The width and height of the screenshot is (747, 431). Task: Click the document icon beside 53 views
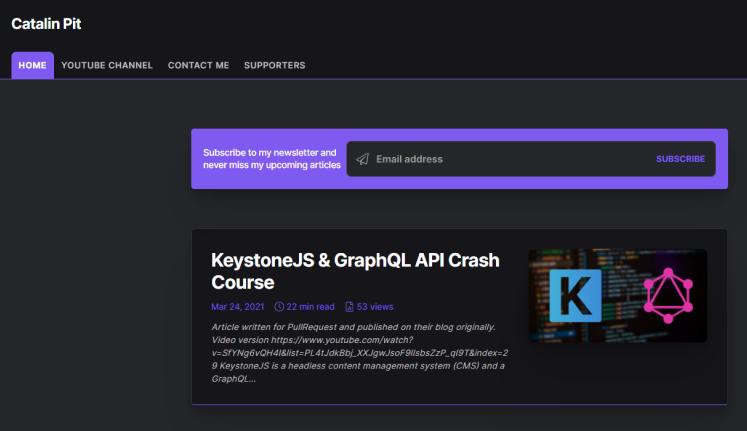pyautogui.click(x=349, y=307)
